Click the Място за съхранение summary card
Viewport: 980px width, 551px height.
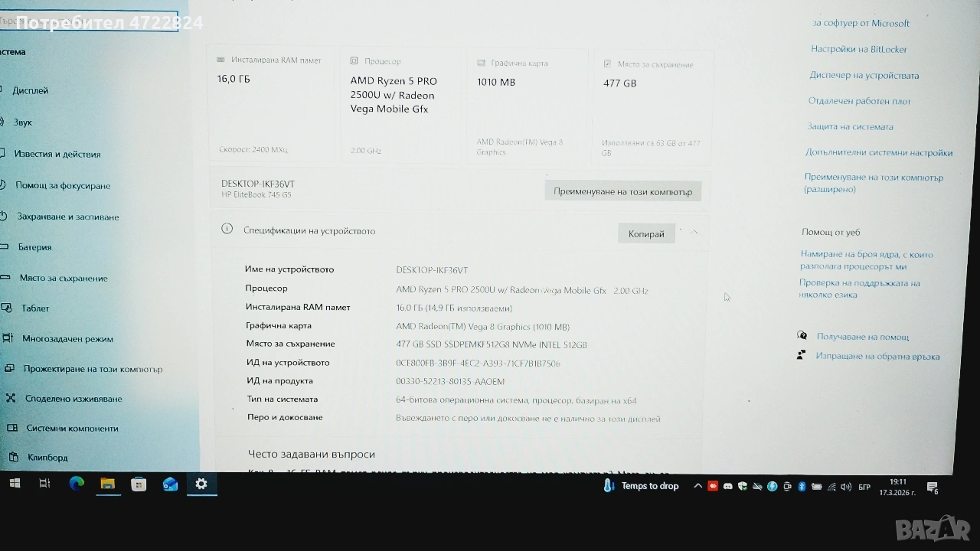(654, 108)
